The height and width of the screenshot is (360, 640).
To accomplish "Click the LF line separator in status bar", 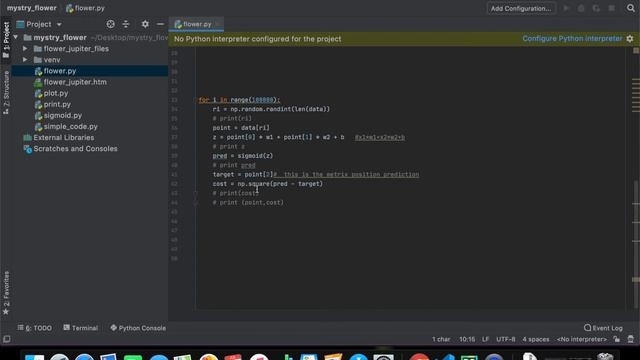I will pos(485,339).
